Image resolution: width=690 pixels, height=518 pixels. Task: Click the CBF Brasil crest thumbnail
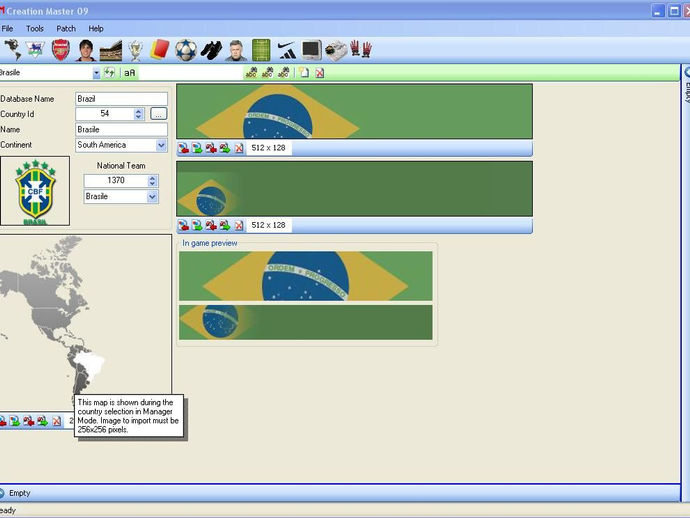click(35, 191)
